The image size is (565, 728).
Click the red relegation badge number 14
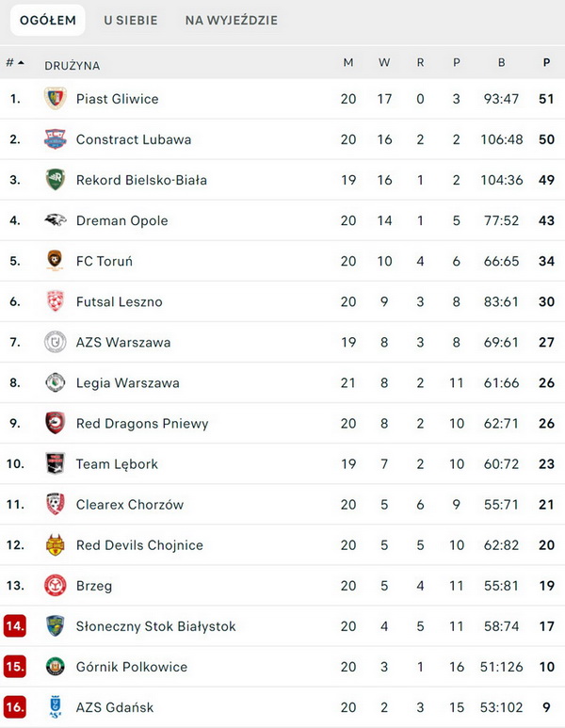click(15, 626)
